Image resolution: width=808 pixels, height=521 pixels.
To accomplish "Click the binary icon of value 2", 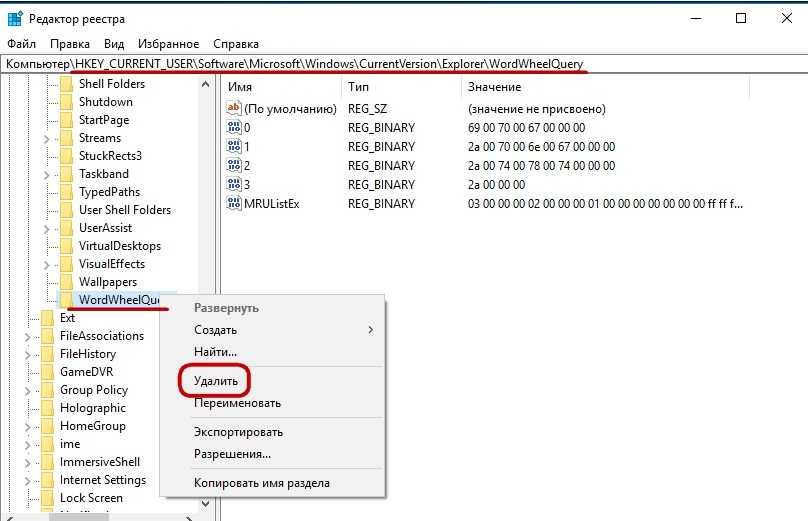I will click(234, 166).
